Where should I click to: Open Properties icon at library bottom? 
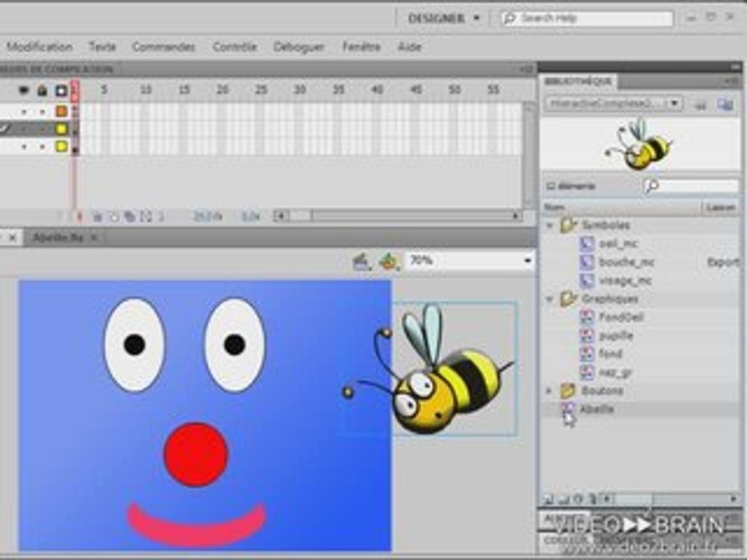pyautogui.click(x=578, y=499)
